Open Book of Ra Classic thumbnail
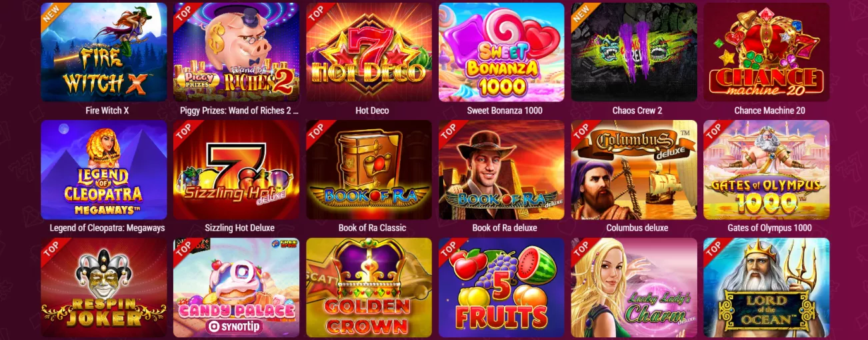 click(369, 170)
